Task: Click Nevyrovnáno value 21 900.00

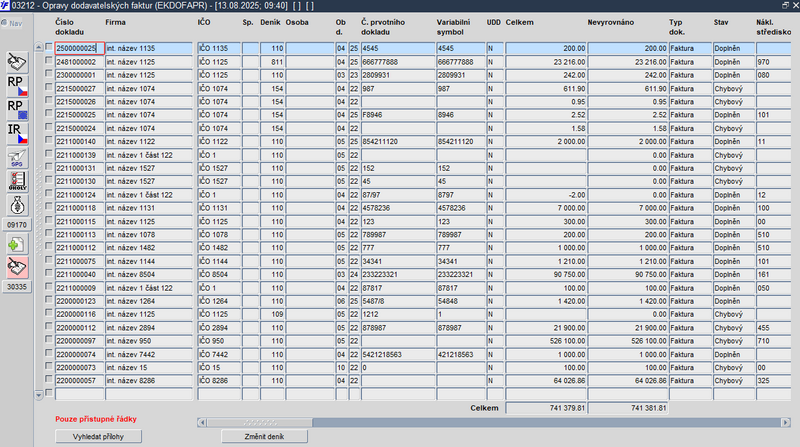Action: point(628,328)
